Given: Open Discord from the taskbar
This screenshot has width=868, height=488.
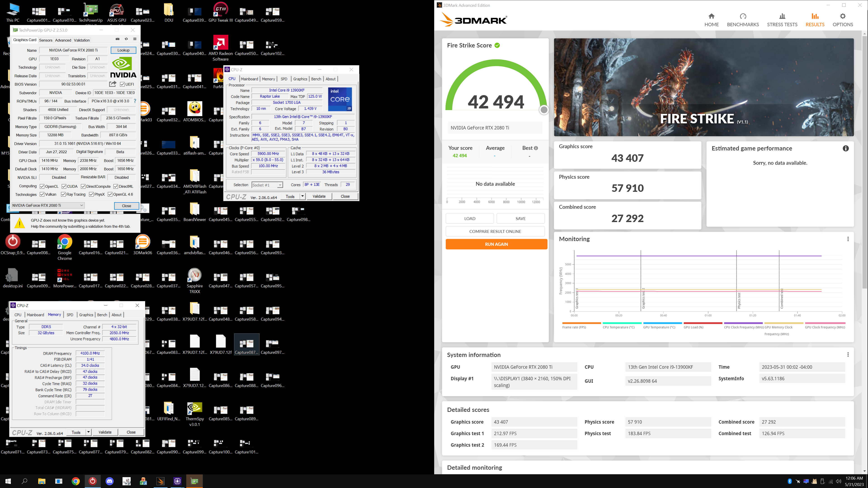Looking at the screenshot, I should (x=109, y=481).
